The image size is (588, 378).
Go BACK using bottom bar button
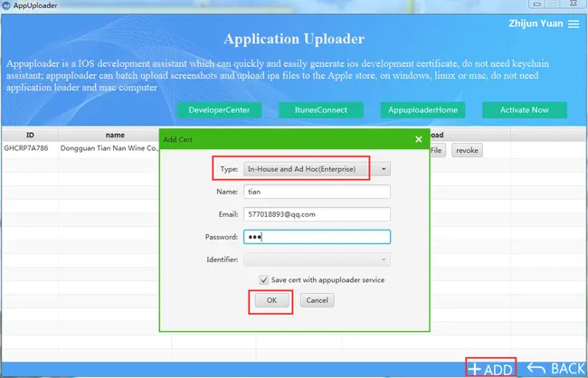tap(556, 369)
